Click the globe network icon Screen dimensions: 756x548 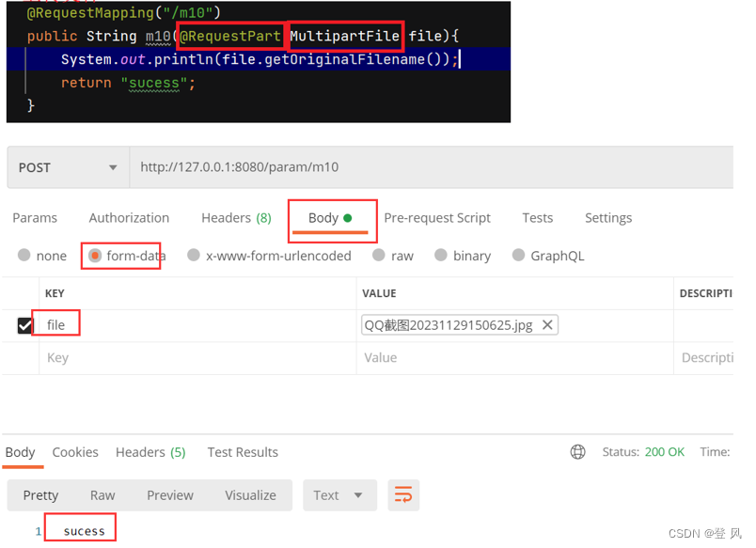tap(577, 451)
